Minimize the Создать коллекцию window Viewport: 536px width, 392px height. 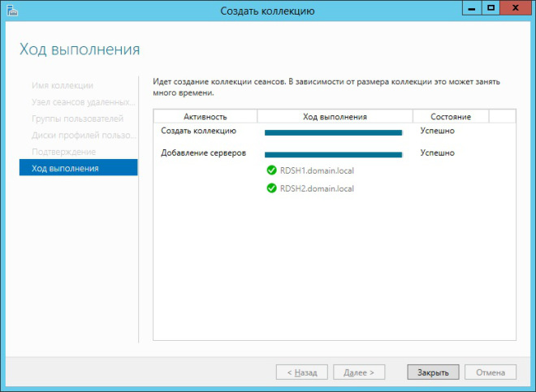pos(471,8)
